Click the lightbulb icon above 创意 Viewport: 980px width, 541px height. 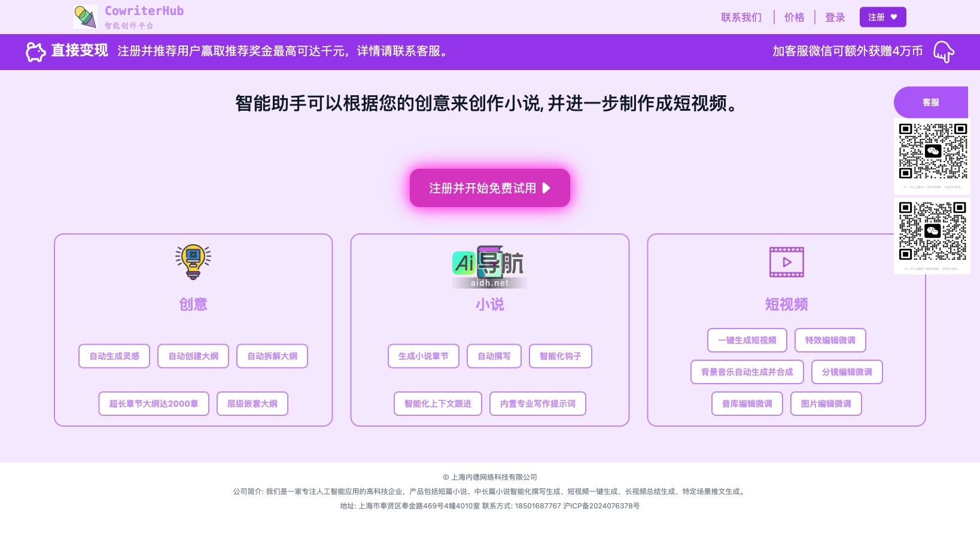(x=193, y=262)
